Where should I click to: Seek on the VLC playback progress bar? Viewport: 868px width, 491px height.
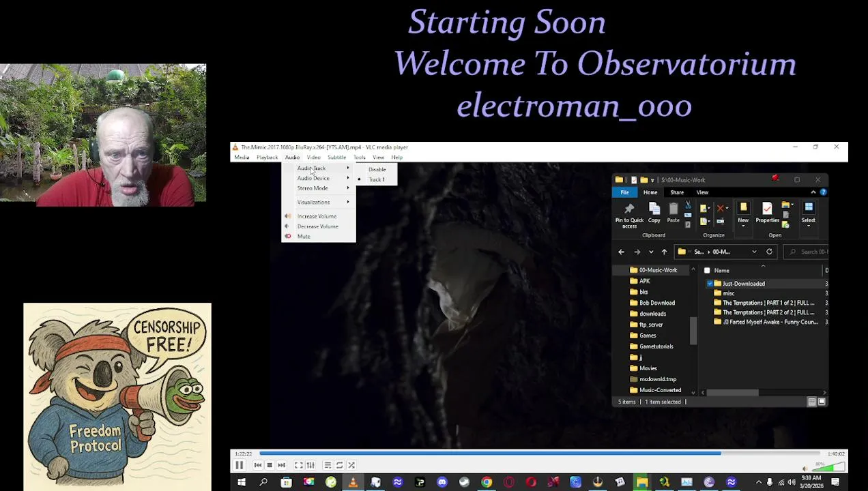point(539,453)
